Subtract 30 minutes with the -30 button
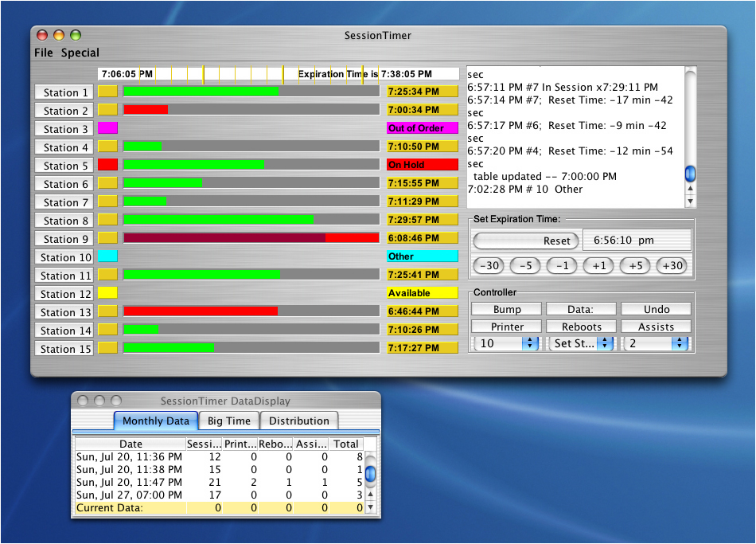The height and width of the screenshot is (544, 756). [488, 266]
